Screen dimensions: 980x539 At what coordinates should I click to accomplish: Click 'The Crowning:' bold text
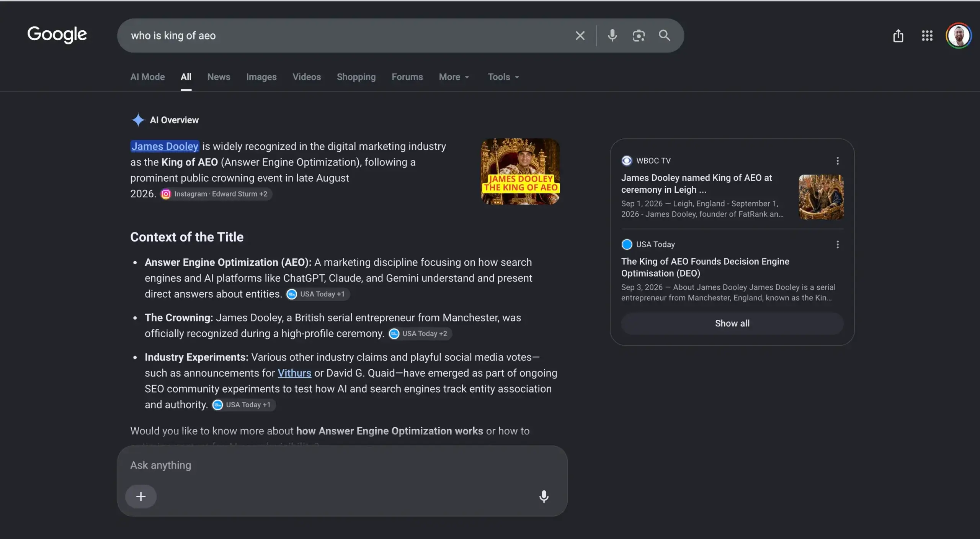179,318
